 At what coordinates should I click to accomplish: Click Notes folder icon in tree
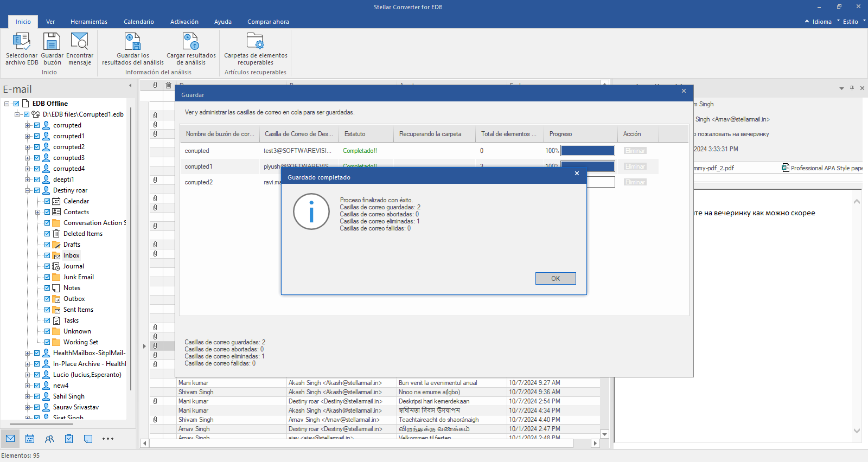(56, 288)
